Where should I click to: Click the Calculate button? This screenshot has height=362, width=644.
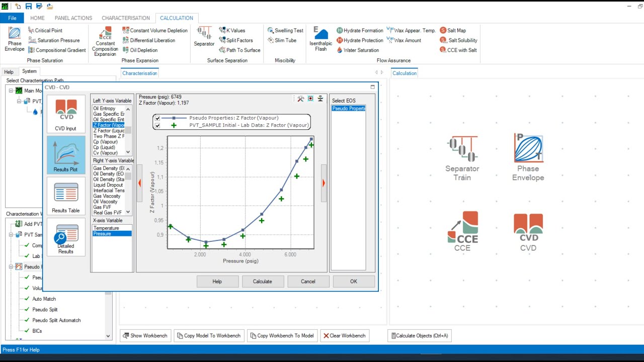(262, 282)
